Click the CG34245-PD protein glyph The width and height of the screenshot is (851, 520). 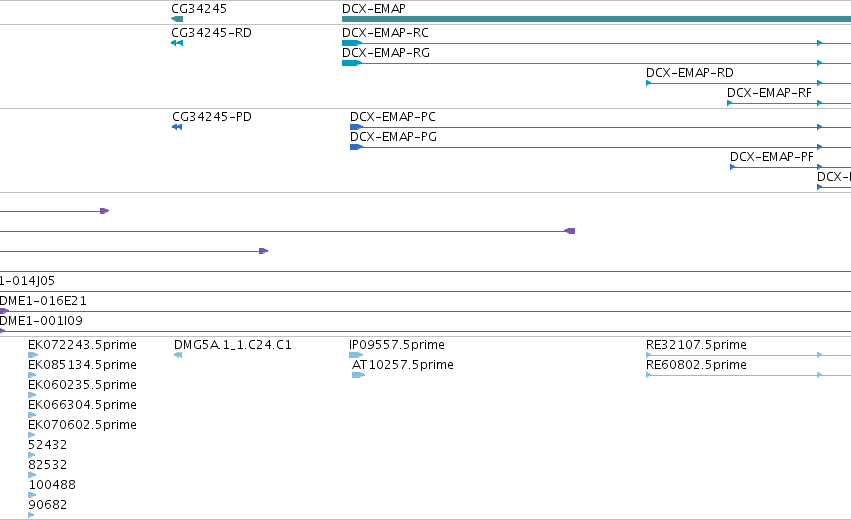pyautogui.click(x=177, y=127)
